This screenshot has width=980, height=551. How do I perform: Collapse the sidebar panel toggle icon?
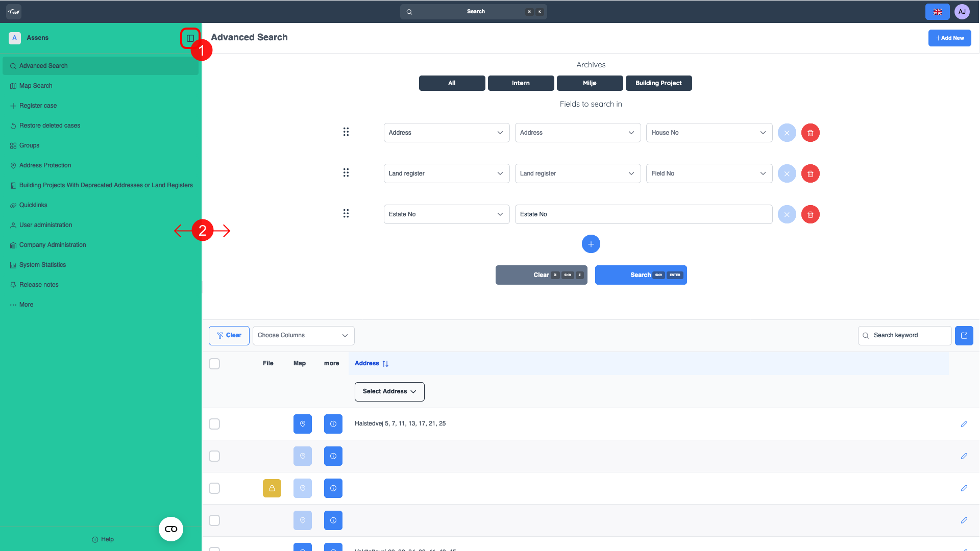click(x=190, y=38)
